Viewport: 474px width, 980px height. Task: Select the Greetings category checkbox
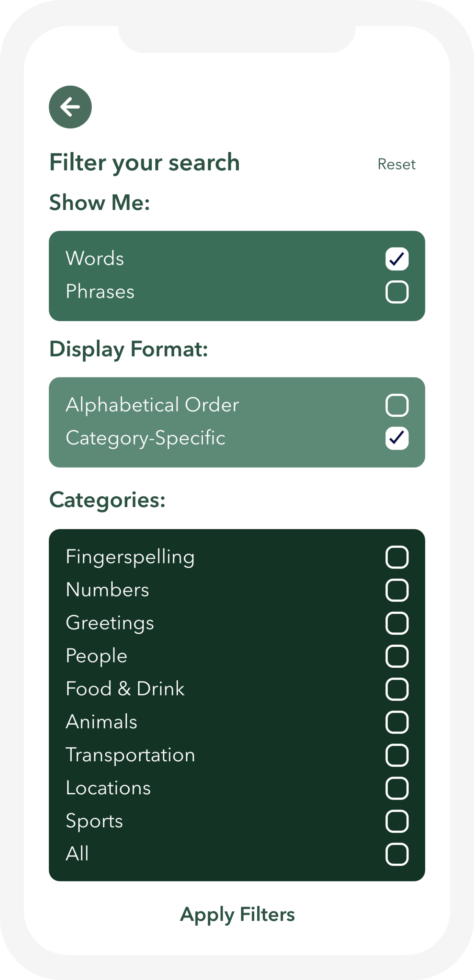point(397,623)
